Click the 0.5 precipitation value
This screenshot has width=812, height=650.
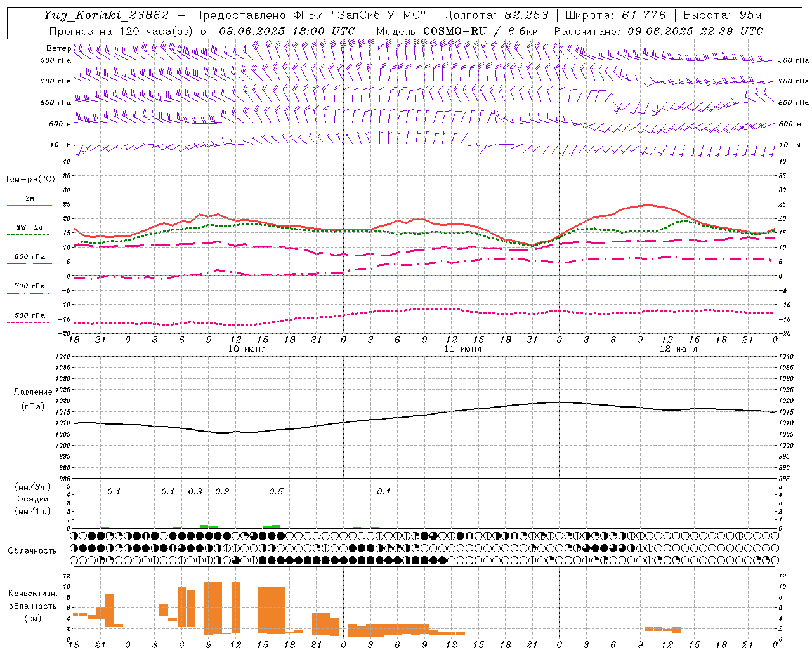click(x=276, y=492)
